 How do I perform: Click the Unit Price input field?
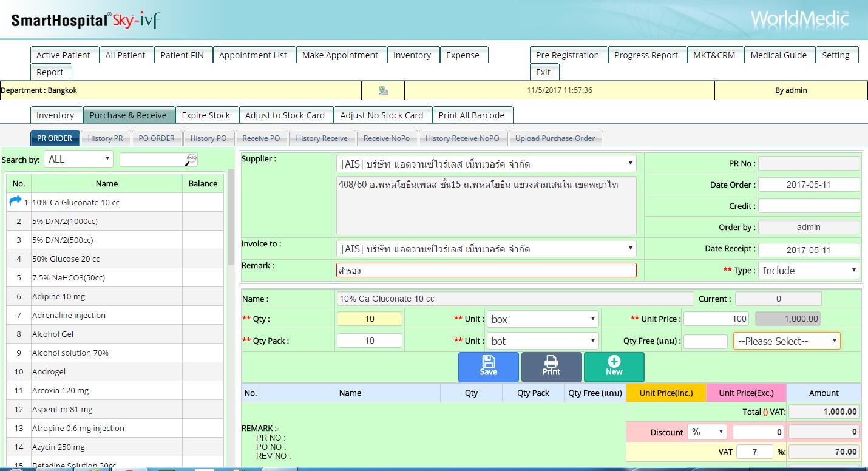pos(716,318)
